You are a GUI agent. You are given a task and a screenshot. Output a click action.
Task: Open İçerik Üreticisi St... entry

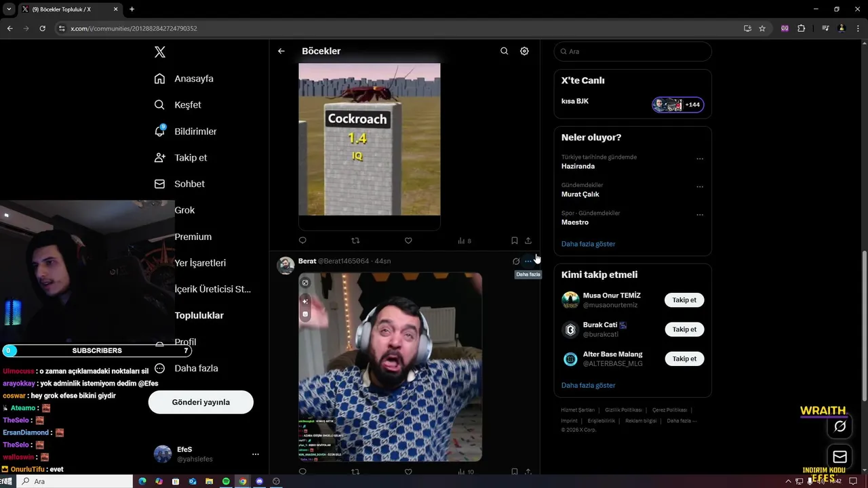tap(213, 289)
